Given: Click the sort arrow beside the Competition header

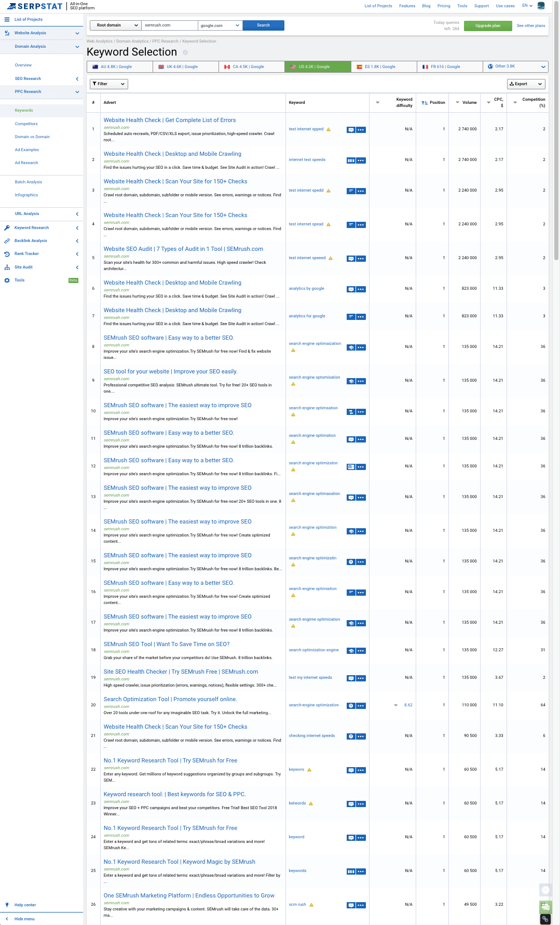Looking at the screenshot, I should coord(515,103).
